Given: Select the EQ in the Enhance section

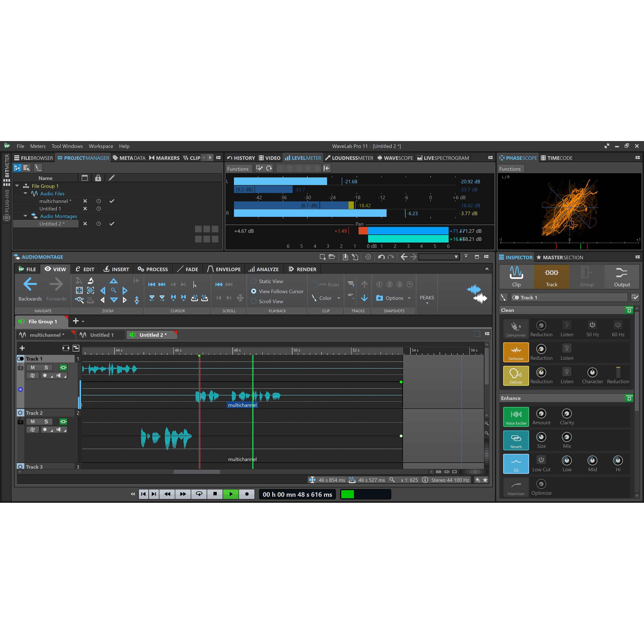Looking at the screenshot, I should 516,463.
